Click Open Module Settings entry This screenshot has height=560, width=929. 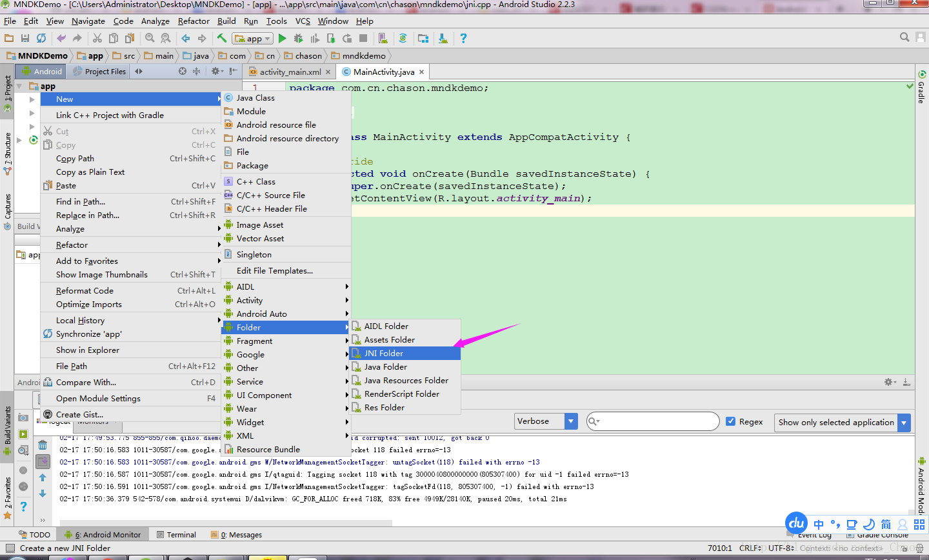point(131,398)
